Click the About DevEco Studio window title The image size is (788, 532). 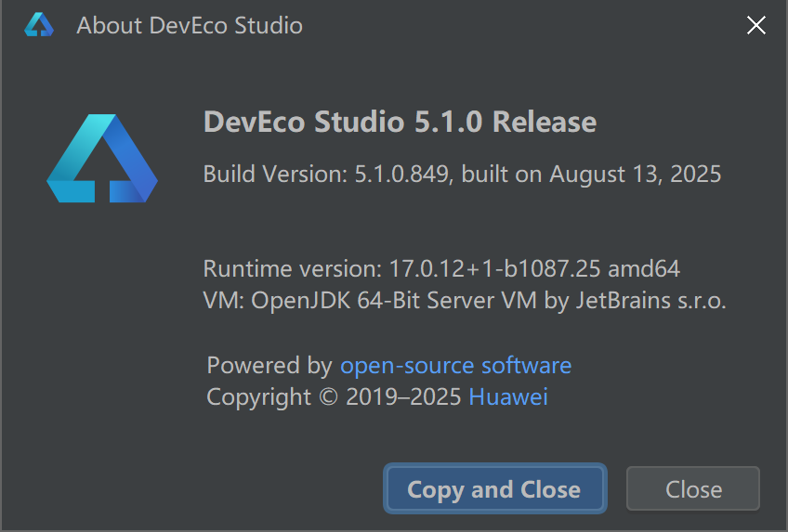[190, 26]
